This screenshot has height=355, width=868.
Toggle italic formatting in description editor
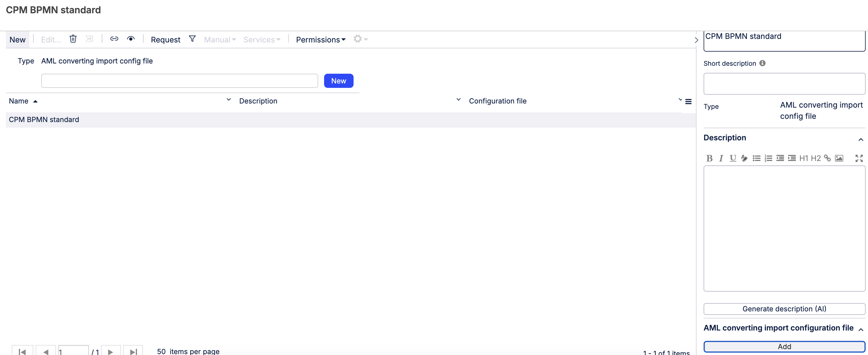pyautogui.click(x=721, y=158)
